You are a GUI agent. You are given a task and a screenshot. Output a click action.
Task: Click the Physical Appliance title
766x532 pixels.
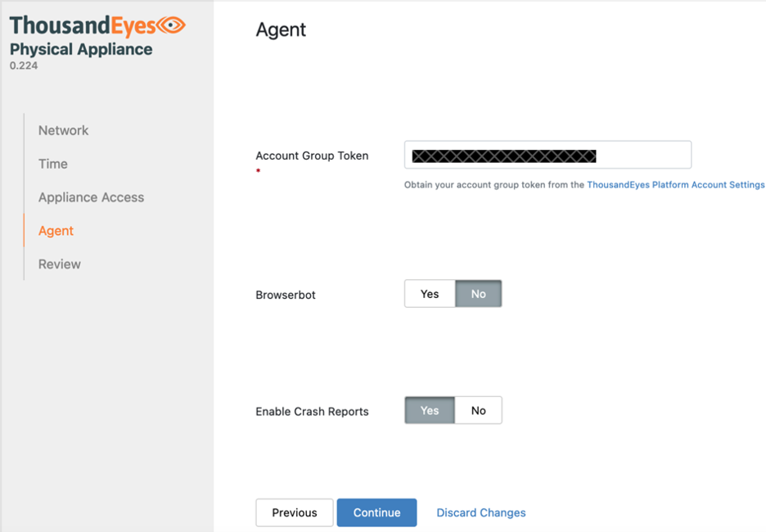pyautogui.click(x=81, y=49)
